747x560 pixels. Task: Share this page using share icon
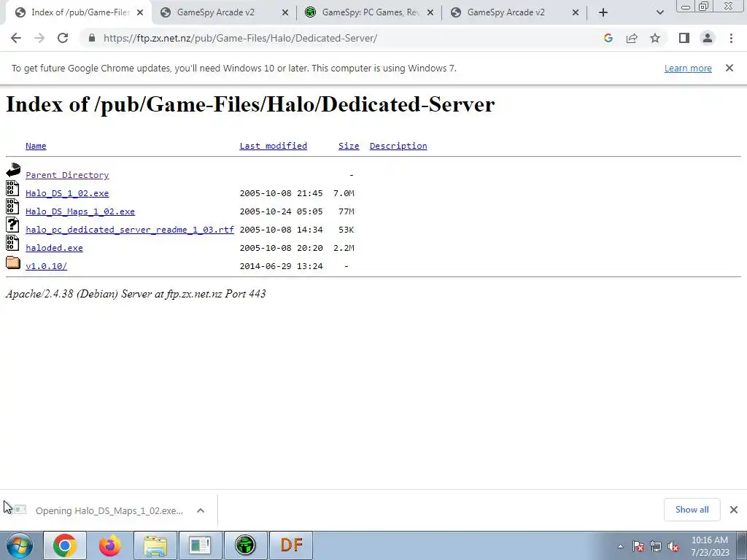click(x=632, y=38)
